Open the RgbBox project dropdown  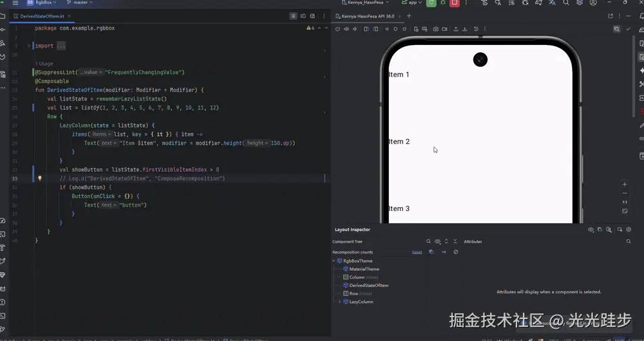pos(41,3)
